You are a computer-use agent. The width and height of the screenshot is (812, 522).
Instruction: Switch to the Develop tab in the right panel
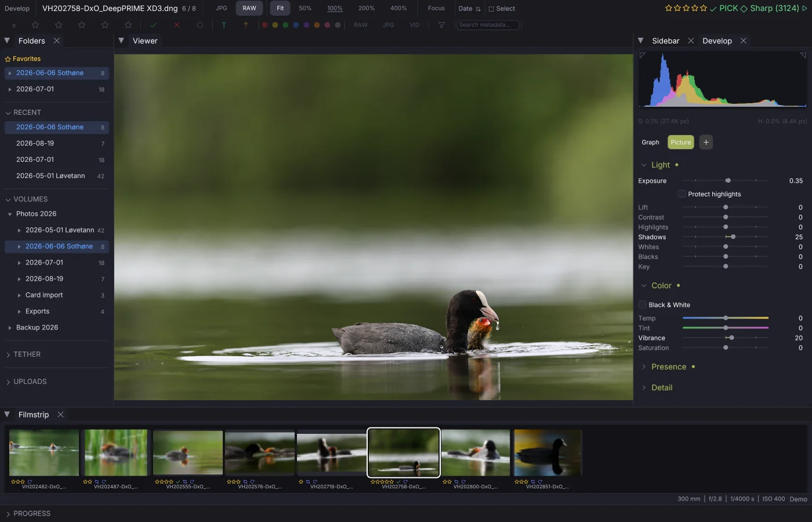coord(717,41)
